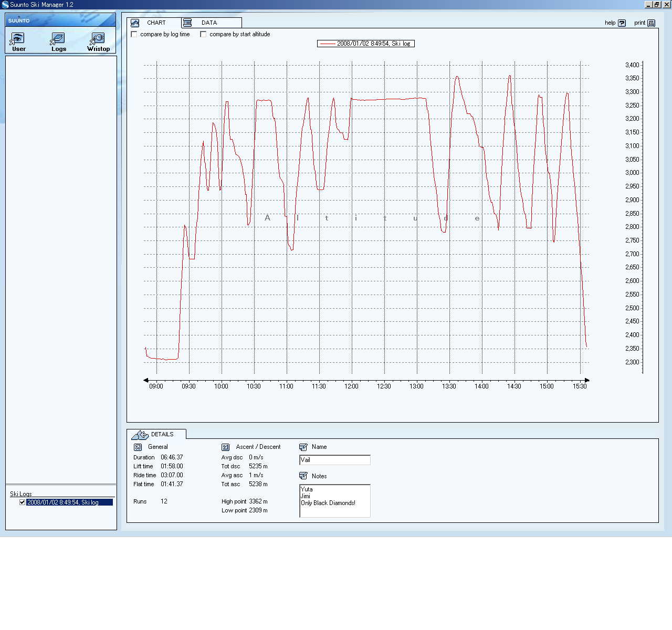Image resolution: width=672 pixels, height=630 pixels.
Task: Click the DATA tab icon
Action: click(x=187, y=23)
